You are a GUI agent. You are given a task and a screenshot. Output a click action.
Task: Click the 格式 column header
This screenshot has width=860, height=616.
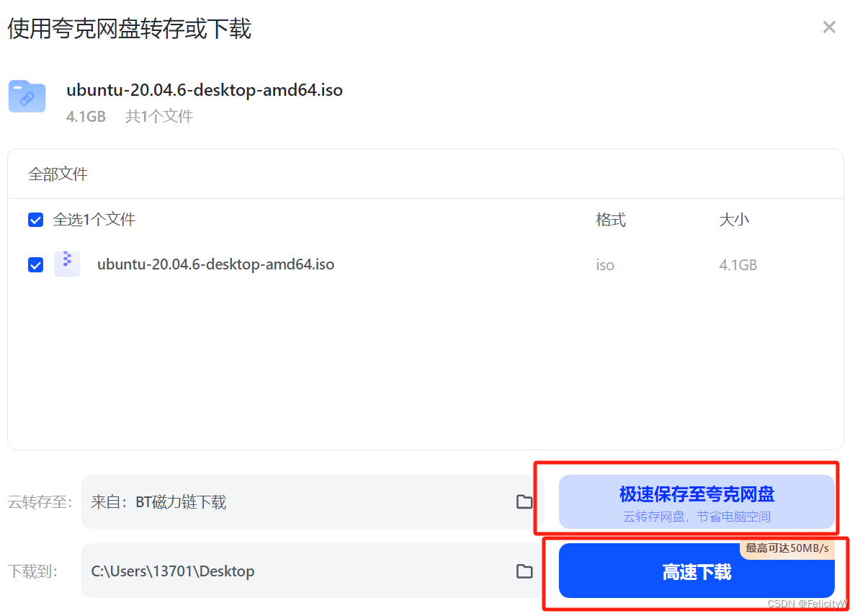pyautogui.click(x=611, y=220)
